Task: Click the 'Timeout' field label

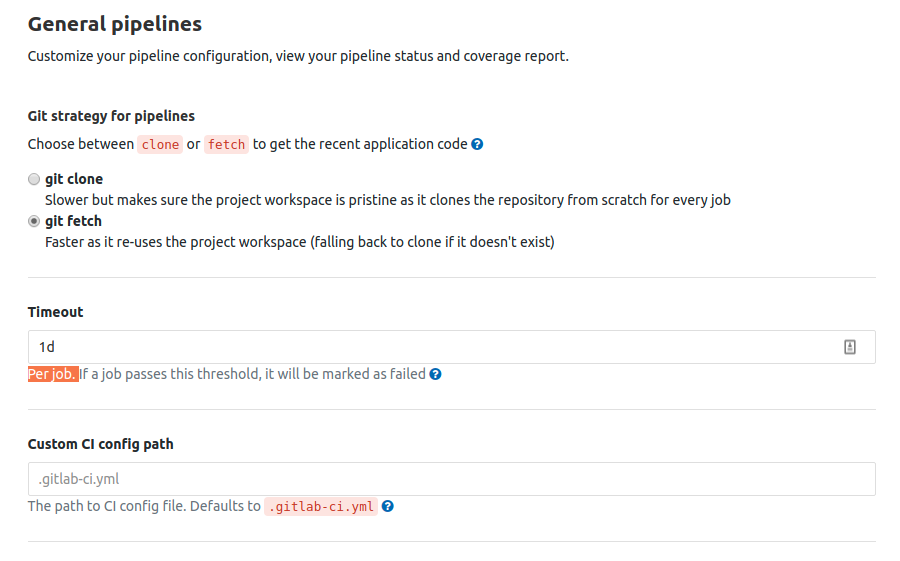Action: [56, 312]
